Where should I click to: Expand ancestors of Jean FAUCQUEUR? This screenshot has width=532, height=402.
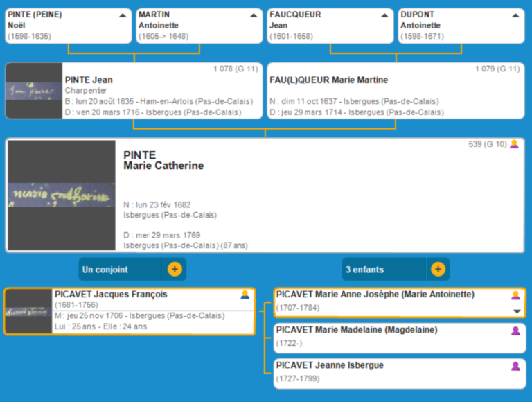pos(384,15)
